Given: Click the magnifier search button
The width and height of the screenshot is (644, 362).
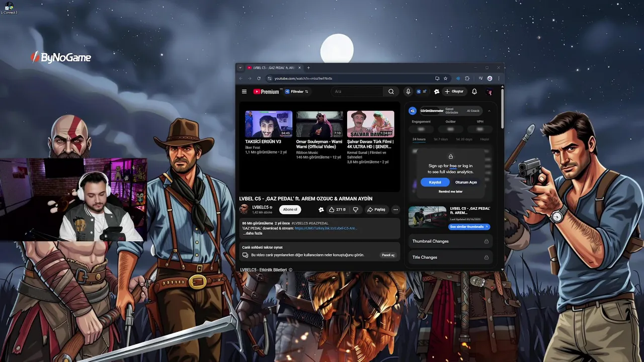Looking at the screenshot, I should coord(391,92).
